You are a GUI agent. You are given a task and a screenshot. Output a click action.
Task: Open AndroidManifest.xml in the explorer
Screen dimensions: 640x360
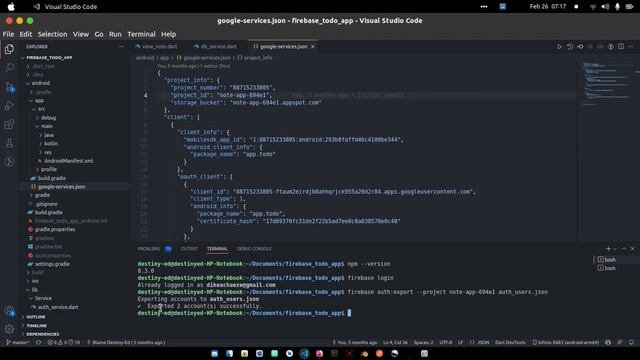tap(69, 161)
